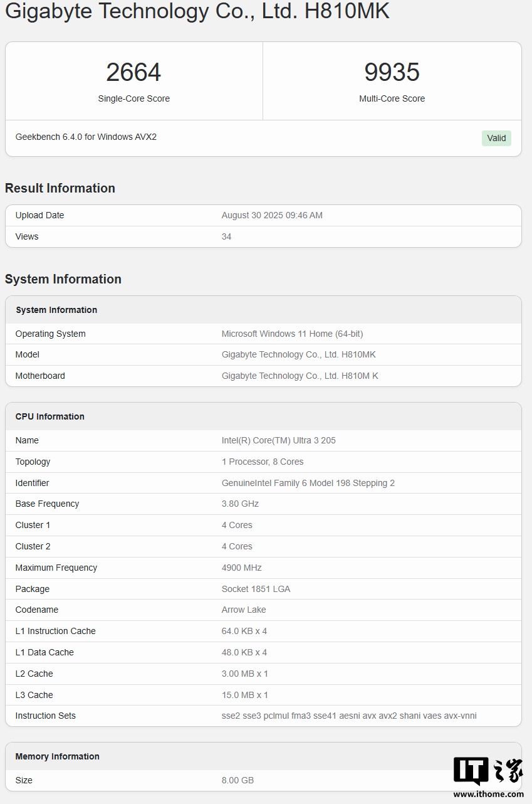Image resolution: width=532 pixels, height=804 pixels.
Task: Click the Single-Core Score value 2664
Action: (x=133, y=72)
